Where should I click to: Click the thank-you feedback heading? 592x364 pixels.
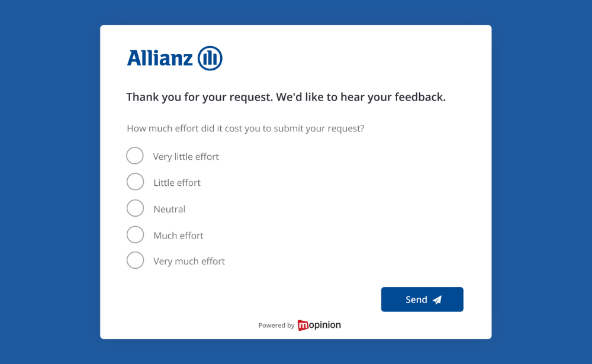pyautogui.click(x=285, y=96)
